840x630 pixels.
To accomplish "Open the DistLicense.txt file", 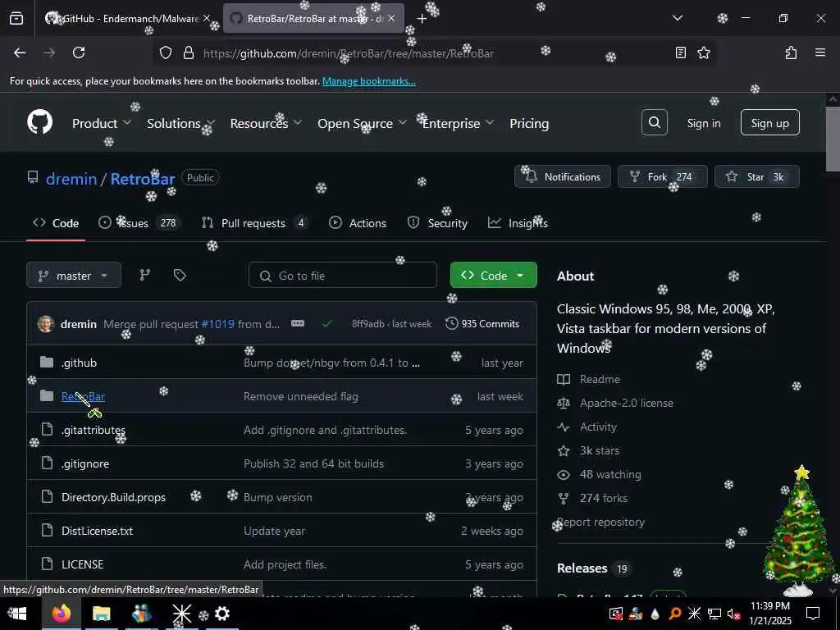I will coord(97,531).
